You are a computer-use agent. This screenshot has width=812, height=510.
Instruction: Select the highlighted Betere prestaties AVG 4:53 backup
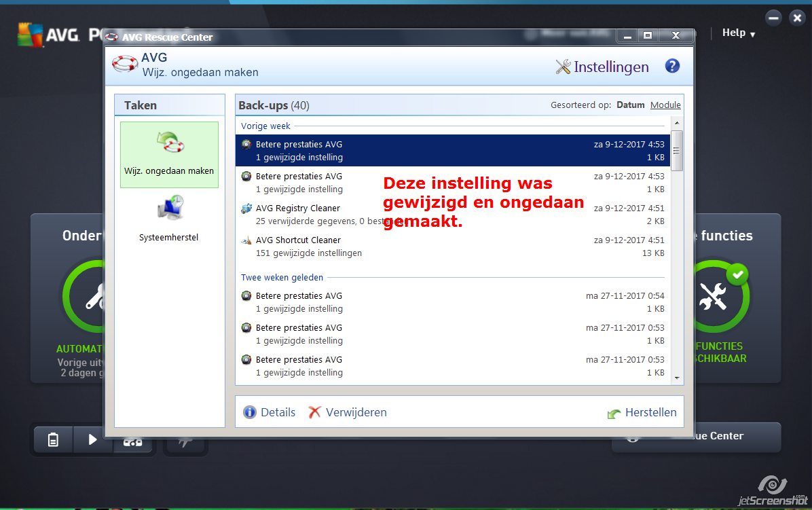pos(453,151)
